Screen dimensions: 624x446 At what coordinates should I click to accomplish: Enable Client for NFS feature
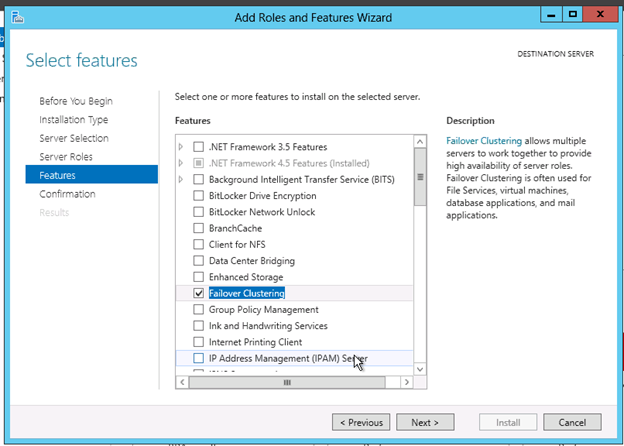[x=199, y=244]
